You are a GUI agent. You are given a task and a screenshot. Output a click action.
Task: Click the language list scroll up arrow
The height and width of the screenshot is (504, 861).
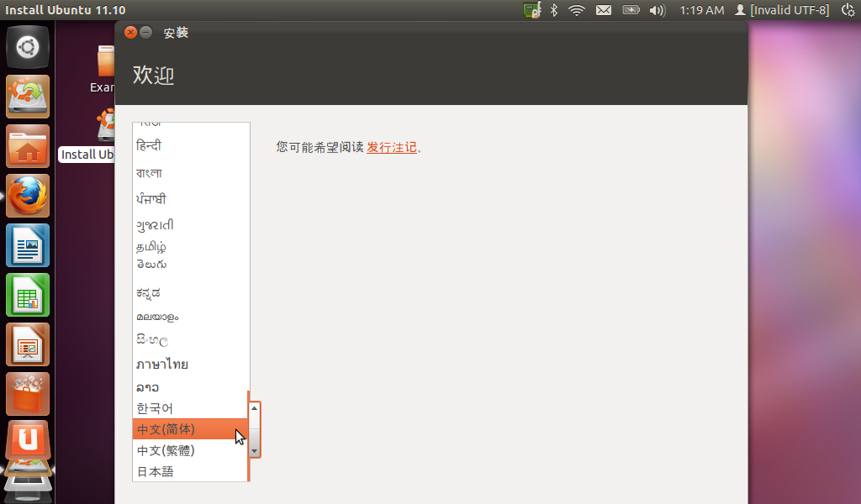(254, 408)
